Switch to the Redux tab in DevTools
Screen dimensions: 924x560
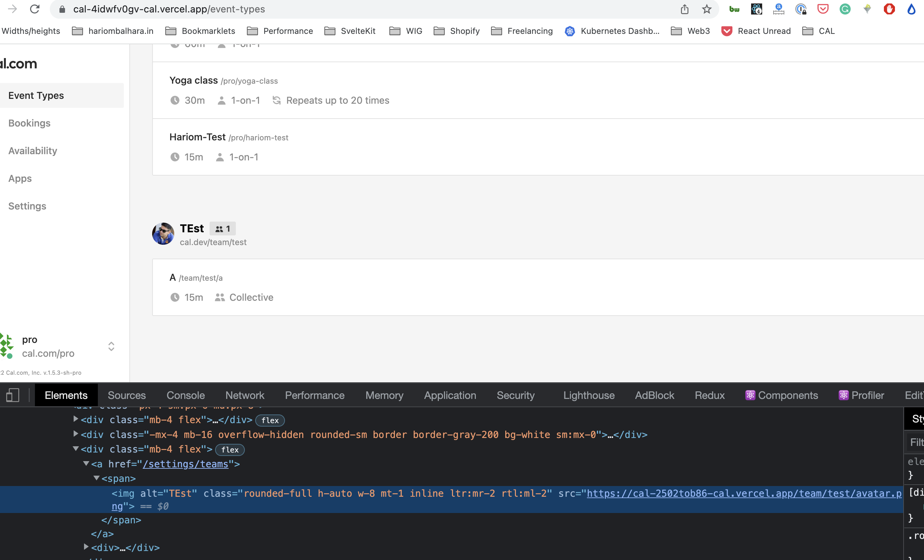(709, 395)
